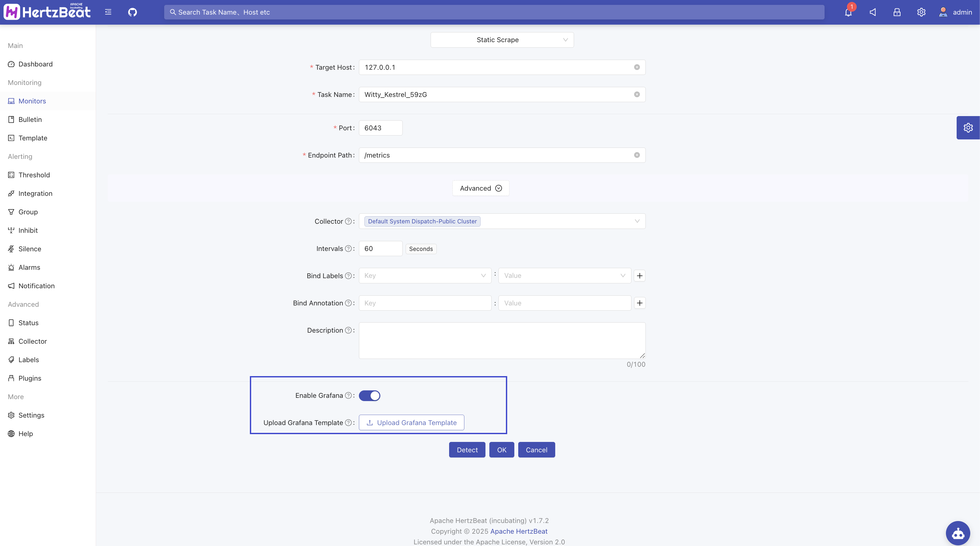
Task: Click into the Description text area
Action: [502, 340]
